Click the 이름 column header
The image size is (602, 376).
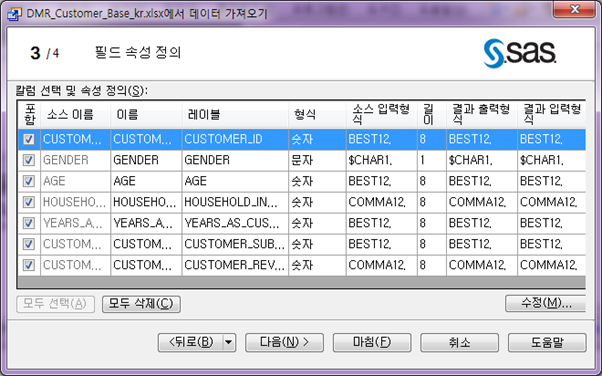pyautogui.click(x=146, y=115)
